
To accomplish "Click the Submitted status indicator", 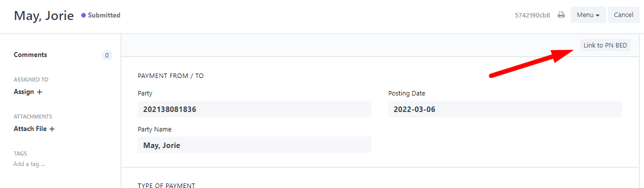I will click(x=101, y=15).
